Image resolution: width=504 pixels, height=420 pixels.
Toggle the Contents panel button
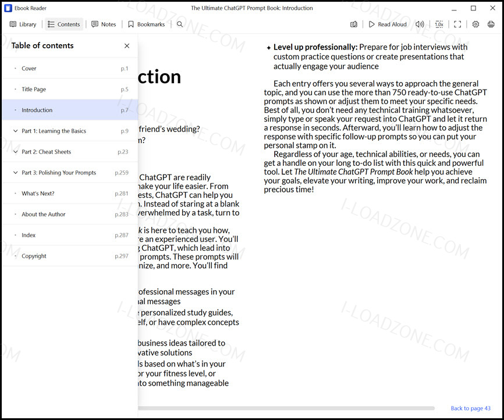[x=64, y=24]
